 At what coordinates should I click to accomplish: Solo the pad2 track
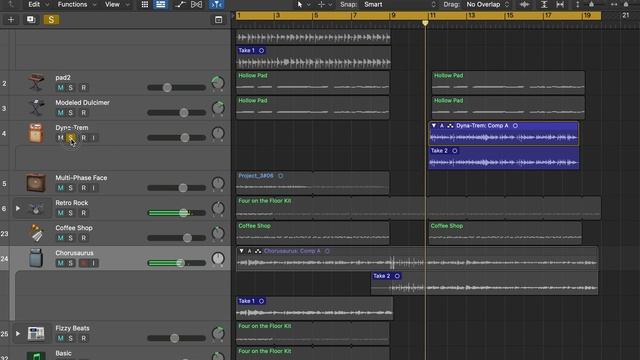[x=71, y=88]
